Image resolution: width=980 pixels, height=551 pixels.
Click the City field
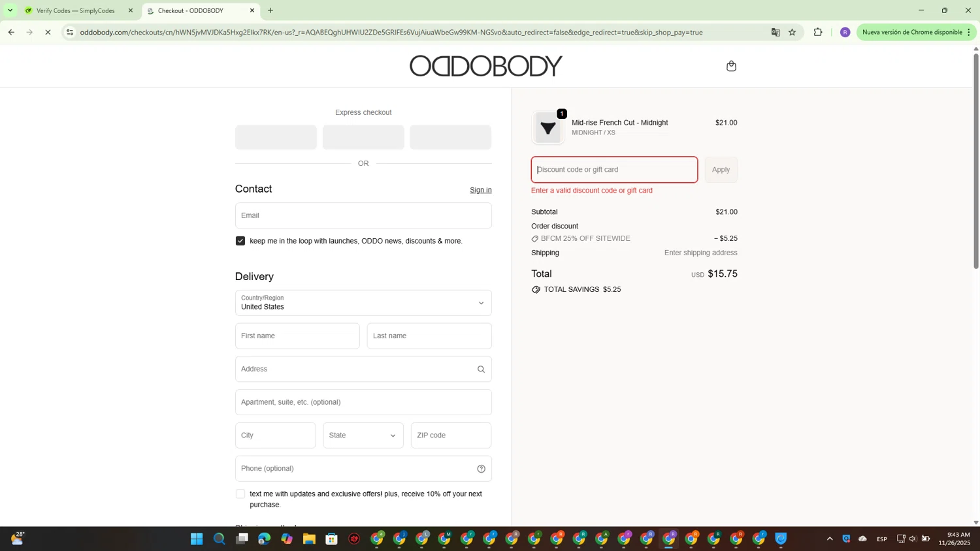click(x=275, y=435)
